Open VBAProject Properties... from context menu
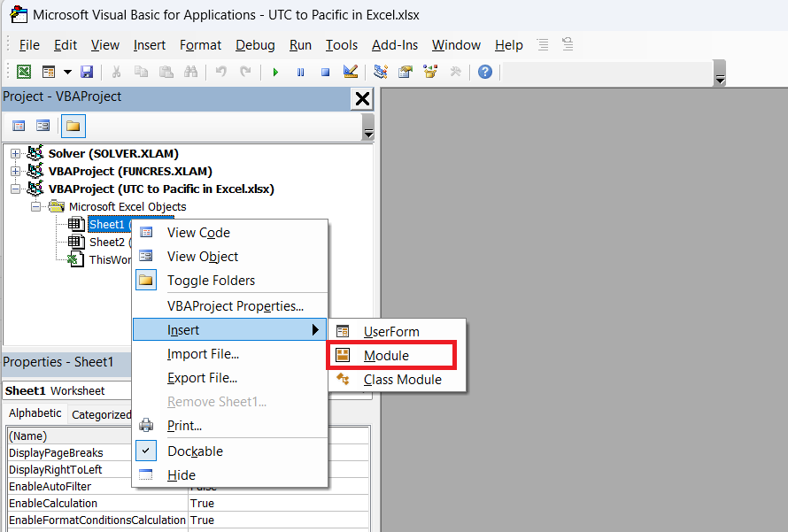The width and height of the screenshot is (788, 532). 230,306
